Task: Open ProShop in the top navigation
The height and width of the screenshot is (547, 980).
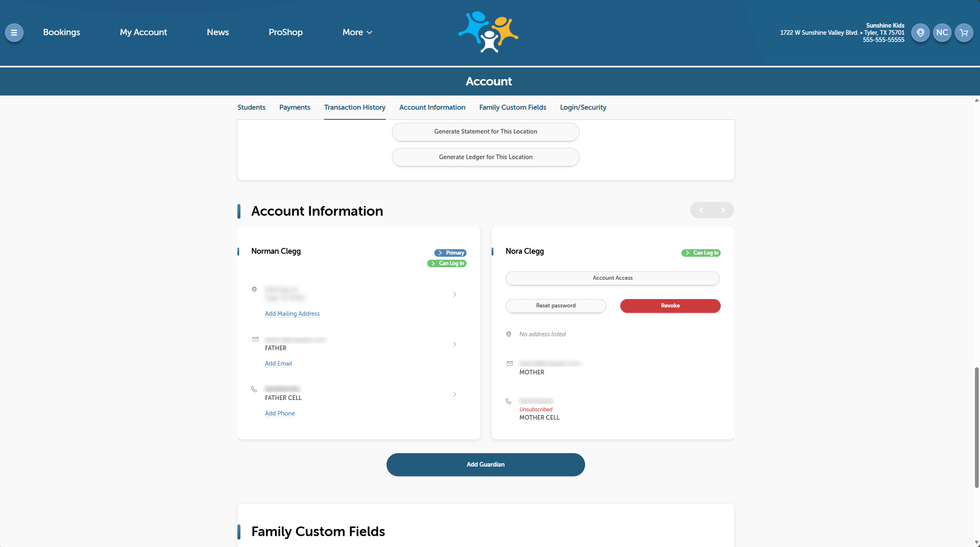Action: pyautogui.click(x=286, y=32)
